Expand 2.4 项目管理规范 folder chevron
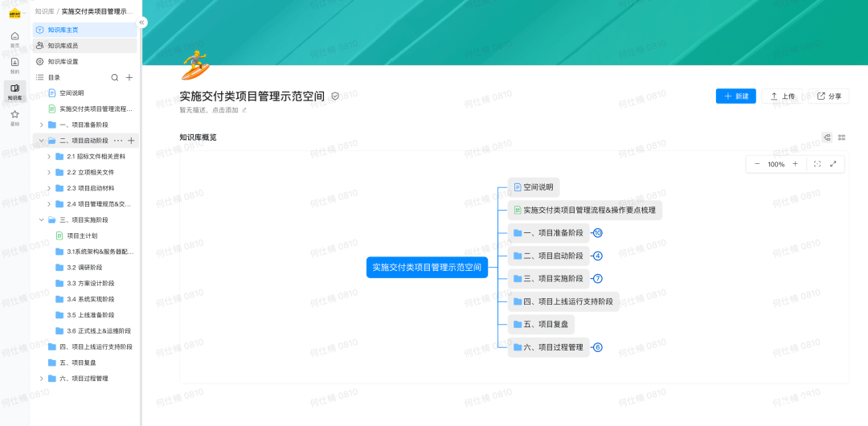 click(x=49, y=204)
